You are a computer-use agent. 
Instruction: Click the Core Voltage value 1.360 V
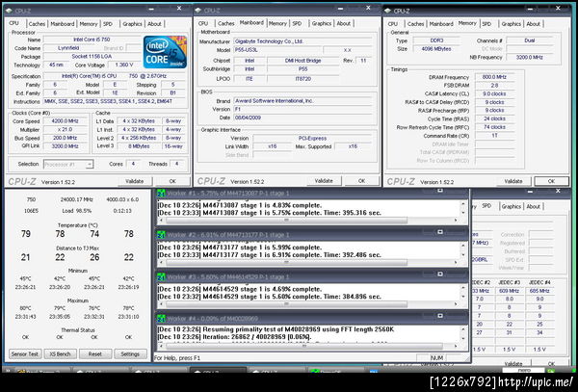pyautogui.click(x=124, y=65)
